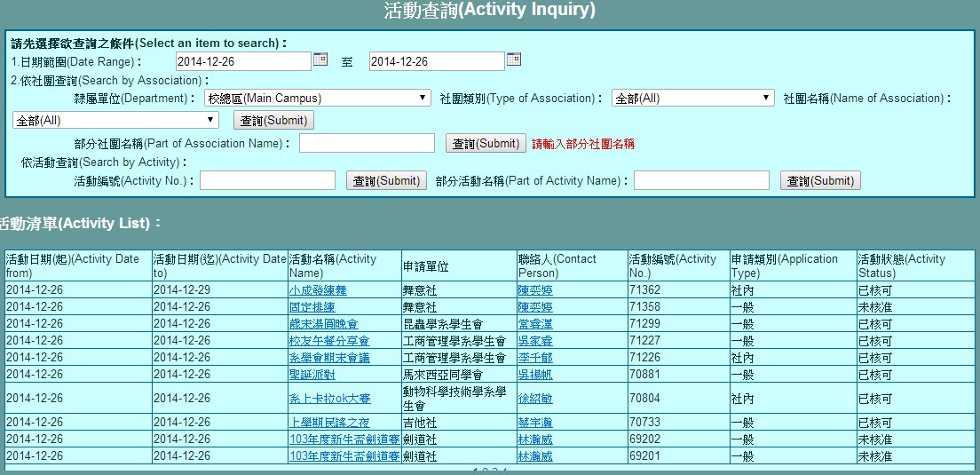Open the Type of Association dropdown

692,99
